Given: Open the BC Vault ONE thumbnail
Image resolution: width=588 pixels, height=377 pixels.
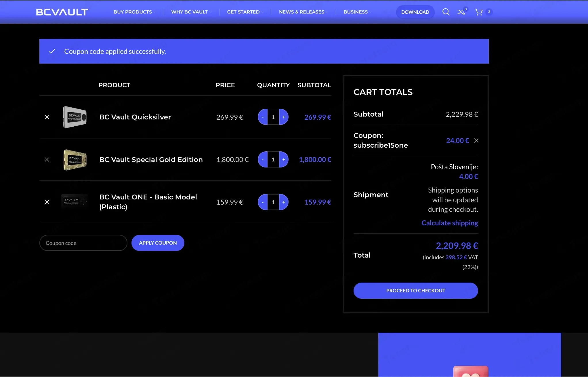Looking at the screenshot, I should (75, 201).
